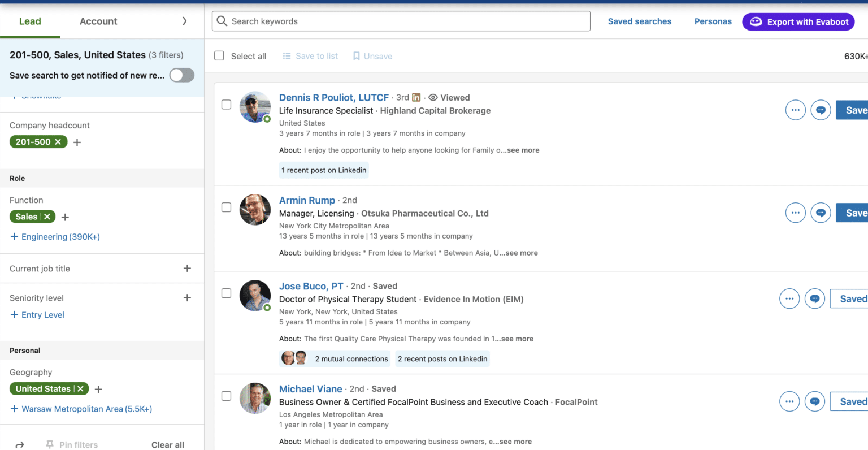Switch to the Account tab
Image resolution: width=868 pixels, height=450 pixels.
[x=98, y=21]
